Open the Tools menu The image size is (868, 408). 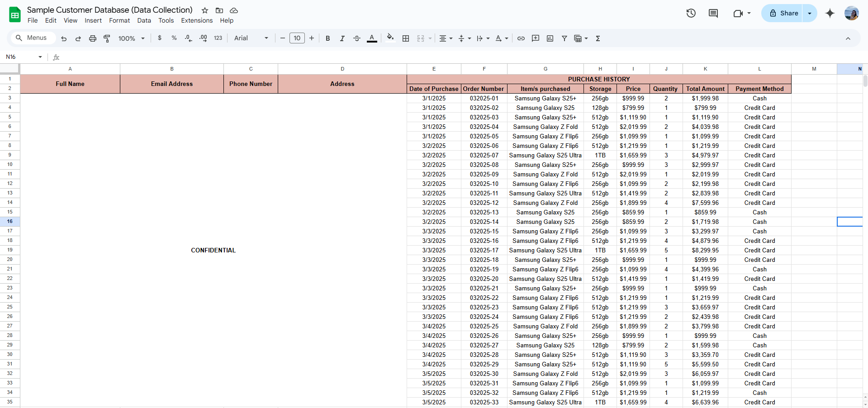(166, 20)
